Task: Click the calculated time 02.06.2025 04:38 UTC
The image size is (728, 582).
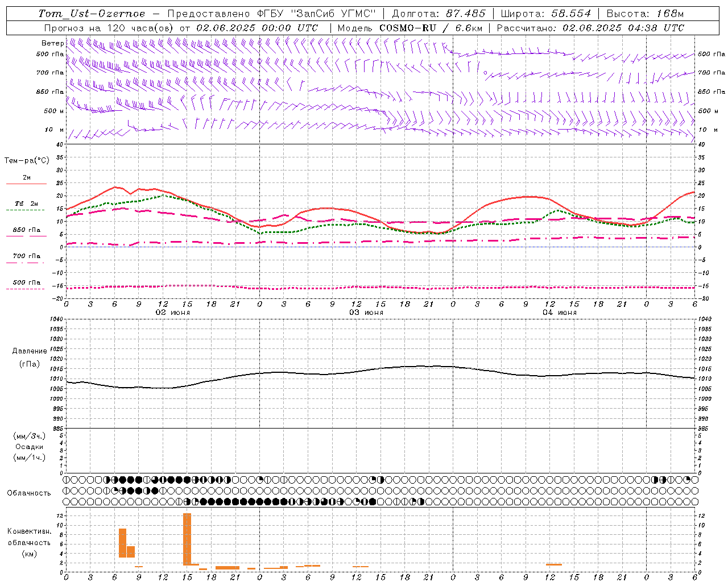Action: [623, 28]
